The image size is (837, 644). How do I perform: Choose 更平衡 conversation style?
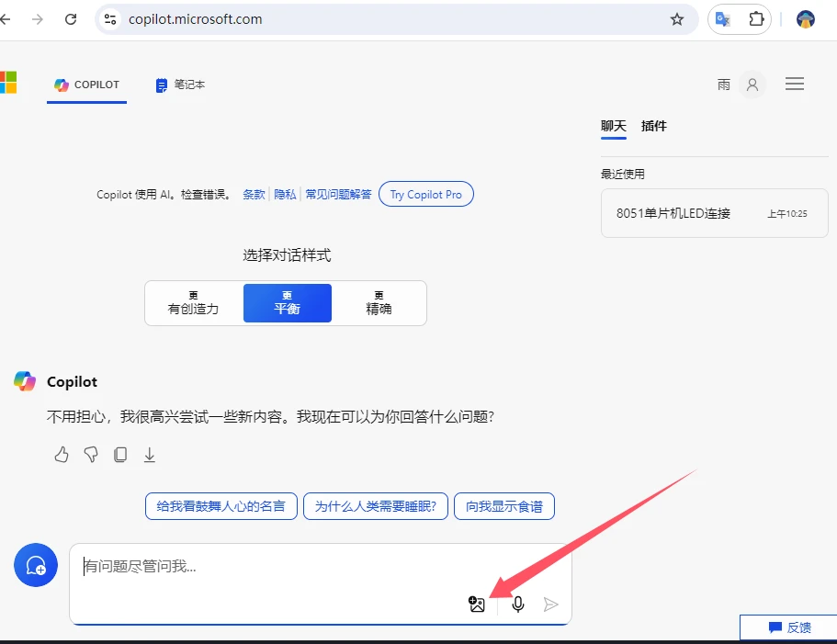coord(288,303)
